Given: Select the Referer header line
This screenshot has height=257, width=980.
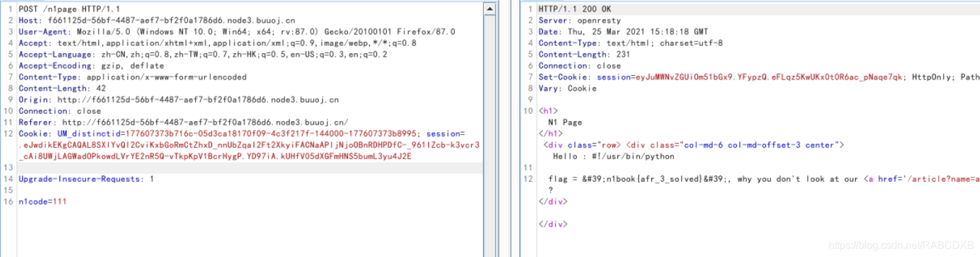Looking at the screenshot, I should pyautogui.click(x=183, y=122).
